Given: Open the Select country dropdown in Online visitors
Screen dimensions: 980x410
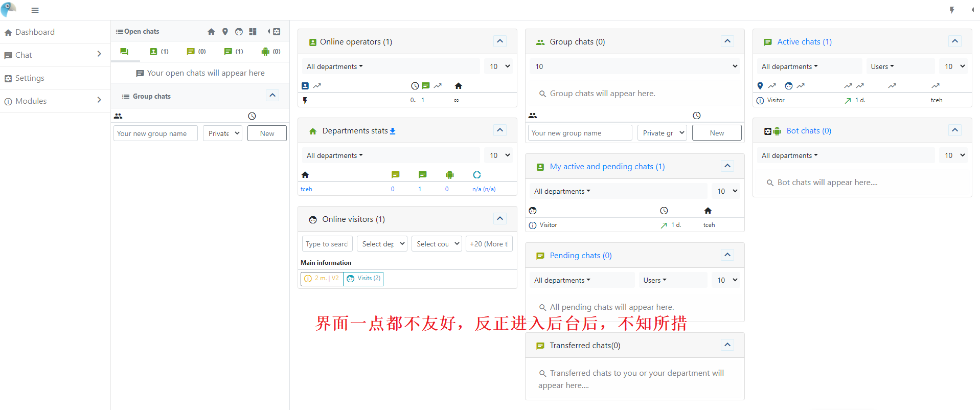Looking at the screenshot, I should [438, 244].
